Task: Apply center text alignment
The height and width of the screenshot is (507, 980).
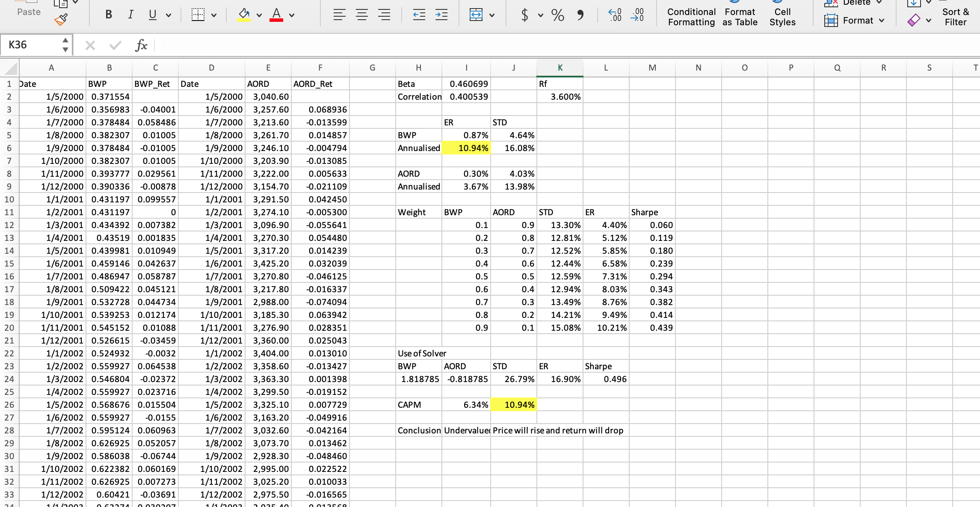Action: [362, 15]
